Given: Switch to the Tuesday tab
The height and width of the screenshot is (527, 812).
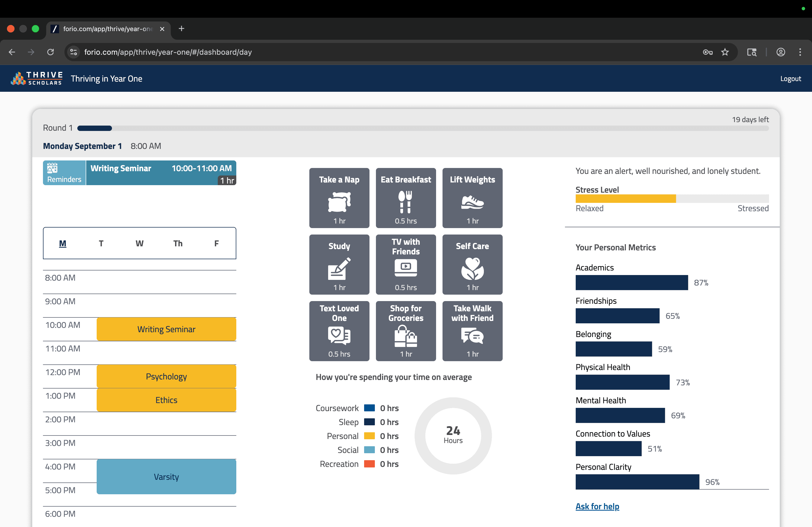Looking at the screenshot, I should (x=101, y=243).
